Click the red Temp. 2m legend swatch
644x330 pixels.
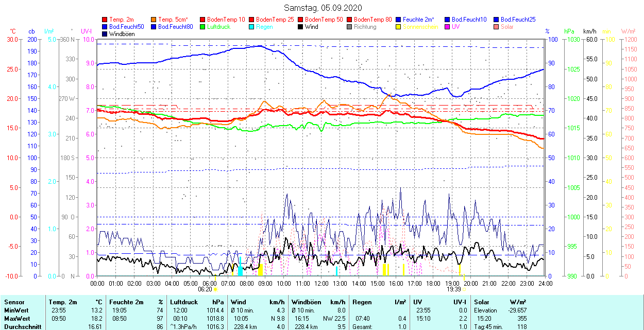pyautogui.click(x=105, y=20)
